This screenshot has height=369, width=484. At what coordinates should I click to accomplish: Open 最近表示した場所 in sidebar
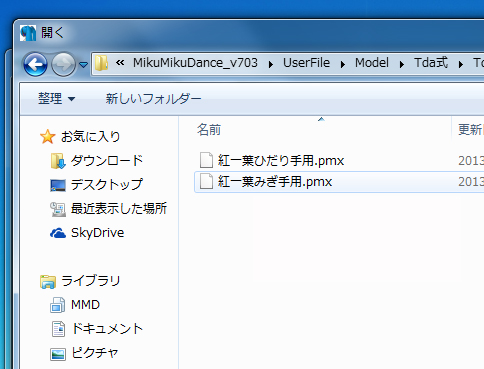(x=119, y=209)
